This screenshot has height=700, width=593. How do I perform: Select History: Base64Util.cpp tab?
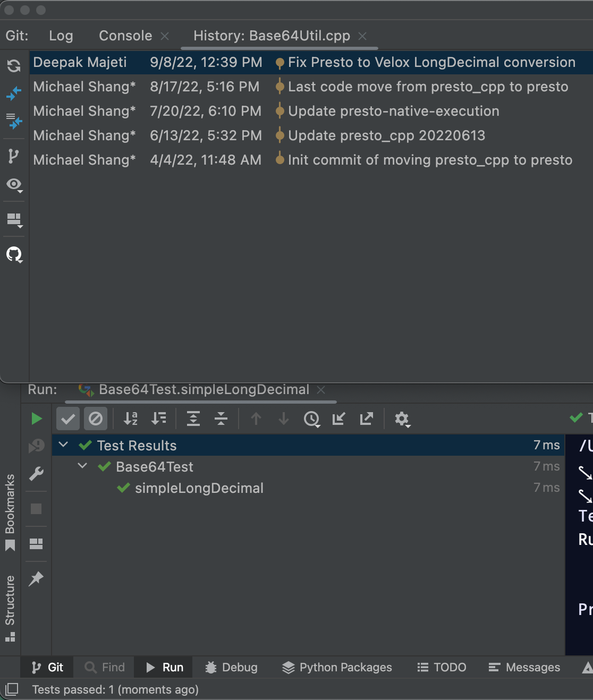(x=272, y=36)
